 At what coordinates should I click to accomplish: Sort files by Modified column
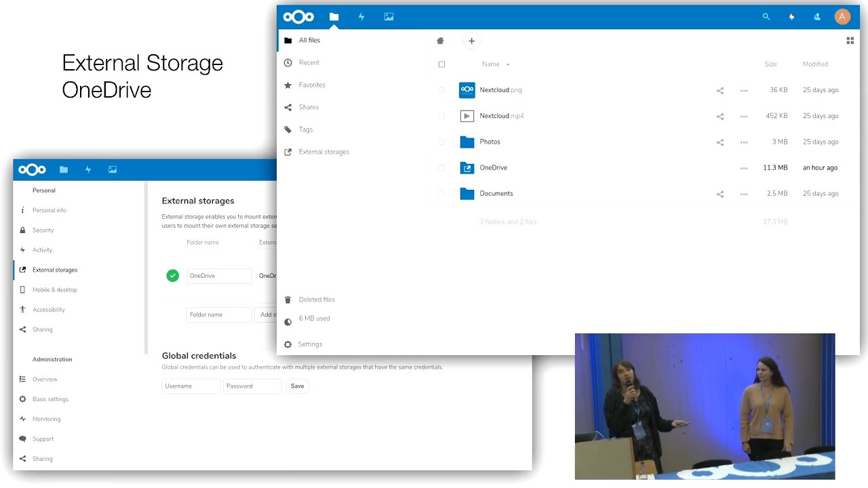[815, 64]
